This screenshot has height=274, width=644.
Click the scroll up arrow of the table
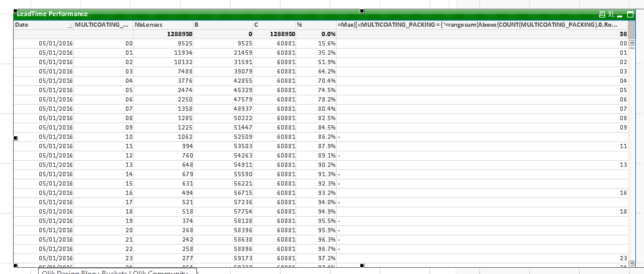[632, 43]
